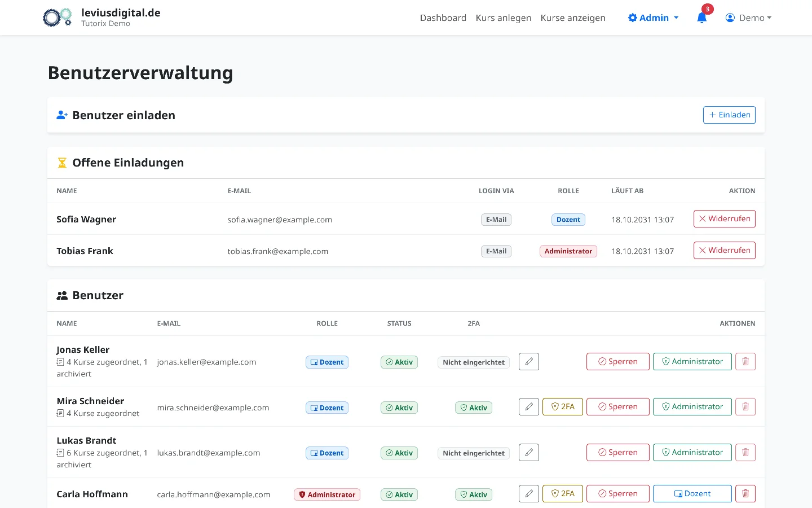Open Kurs anlegen page
Viewport: 812px width, 508px height.
coord(504,17)
